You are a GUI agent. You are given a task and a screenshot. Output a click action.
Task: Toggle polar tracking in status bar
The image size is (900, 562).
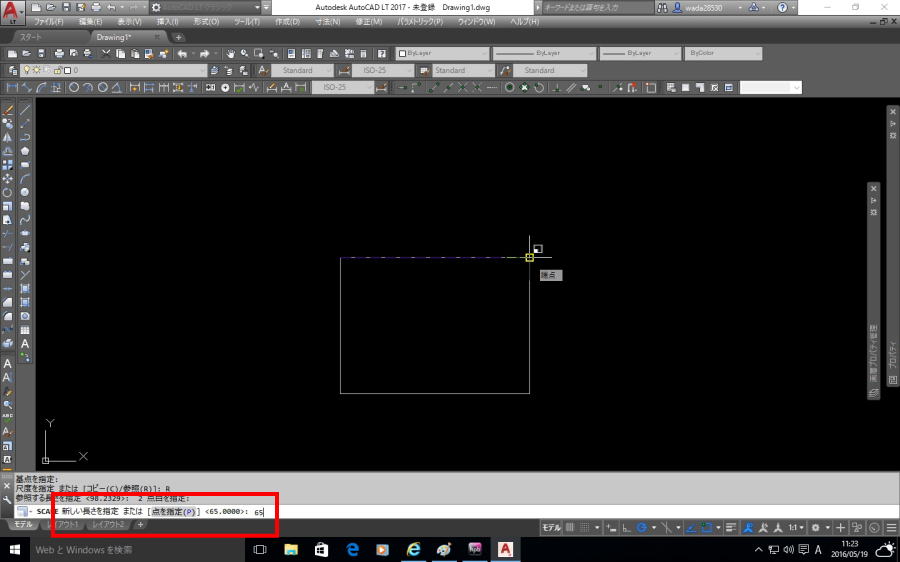(642, 527)
